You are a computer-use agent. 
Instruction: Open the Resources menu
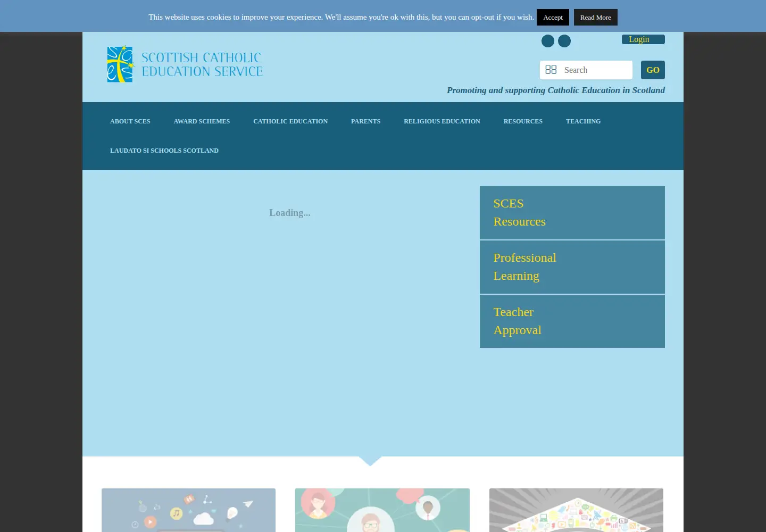pyautogui.click(x=523, y=121)
